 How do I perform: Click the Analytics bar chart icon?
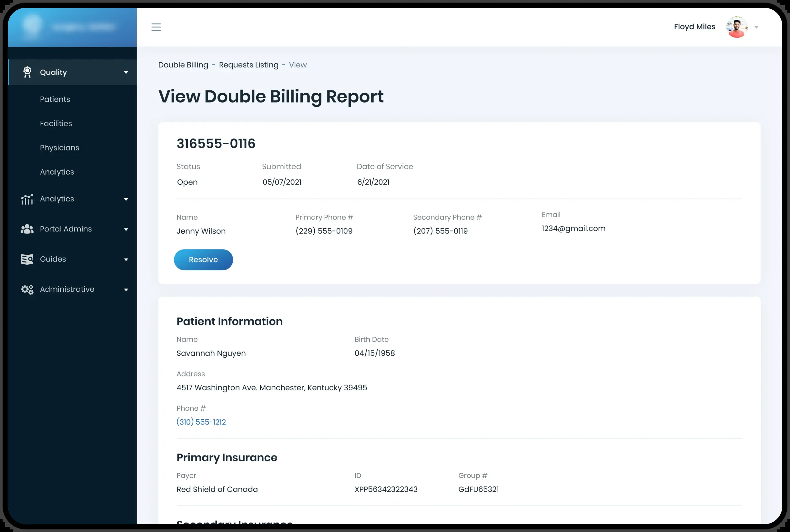(x=27, y=199)
